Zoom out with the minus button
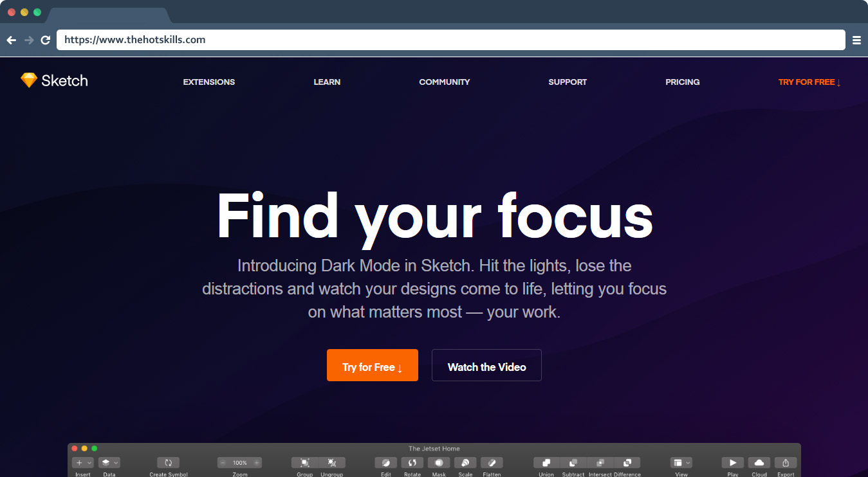This screenshot has width=868, height=477. (223, 463)
